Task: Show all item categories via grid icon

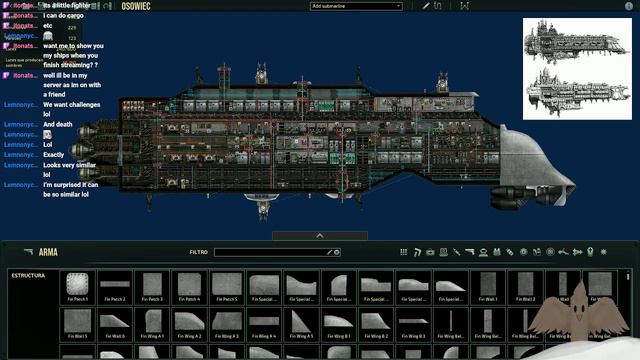Action: [x=403, y=252]
